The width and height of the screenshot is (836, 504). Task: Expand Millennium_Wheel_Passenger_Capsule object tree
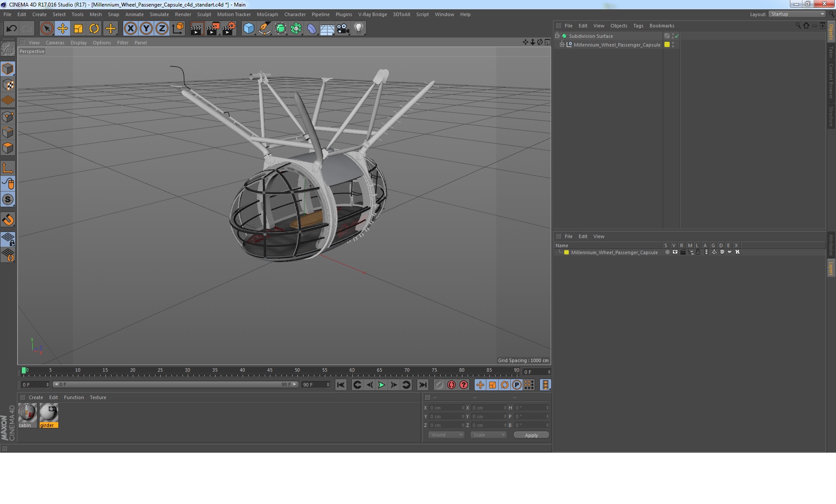[x=562, y=45]
